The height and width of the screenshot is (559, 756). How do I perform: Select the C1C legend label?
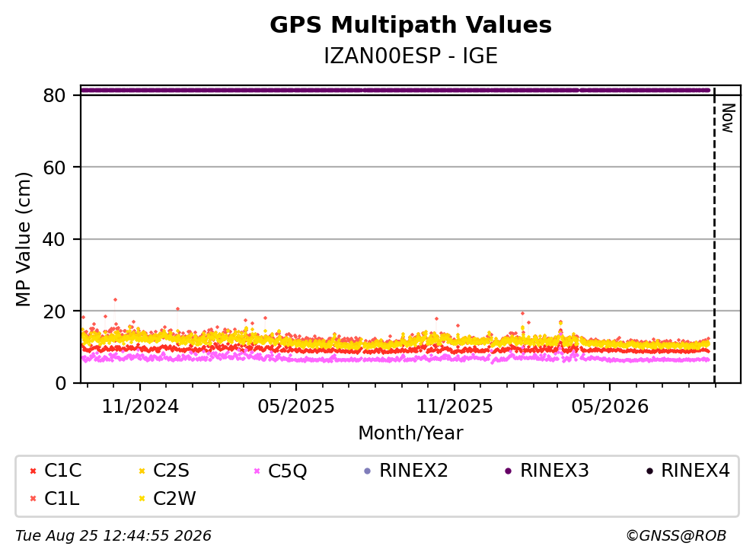(62, 471)
